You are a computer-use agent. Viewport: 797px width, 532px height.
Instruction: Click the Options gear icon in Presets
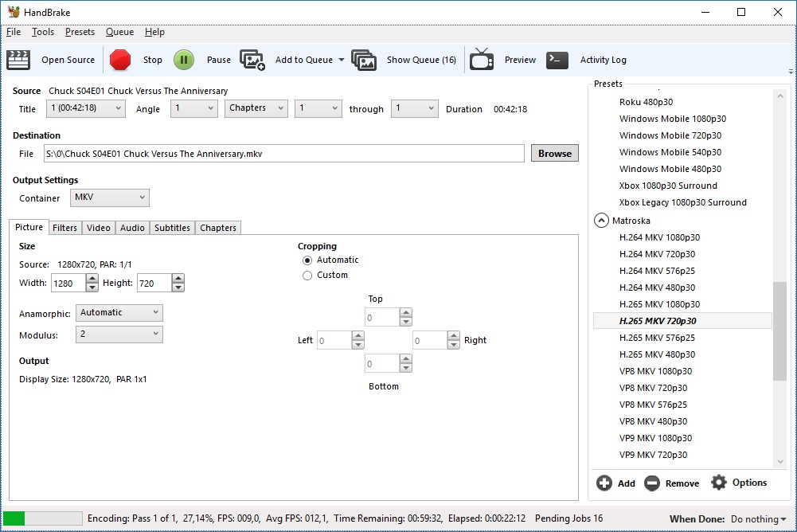(x=719, y=483)
